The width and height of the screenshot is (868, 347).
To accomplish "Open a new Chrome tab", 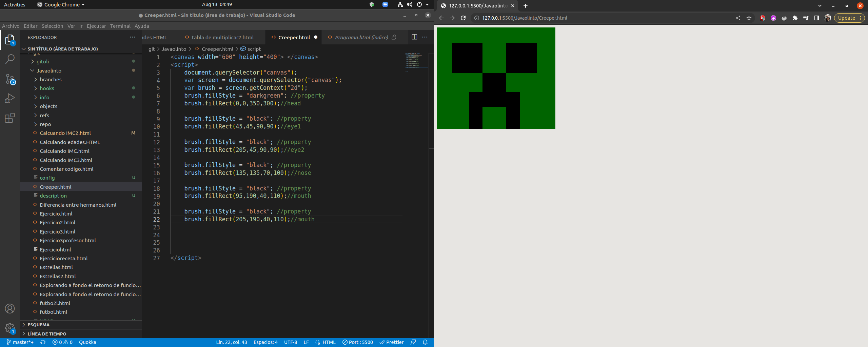I will click(526, 6).
